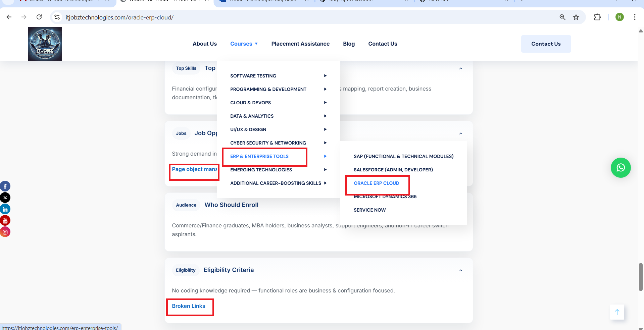Open the Instagram social sidebar icon
The image size is (644, 330).
pos(5,232)
